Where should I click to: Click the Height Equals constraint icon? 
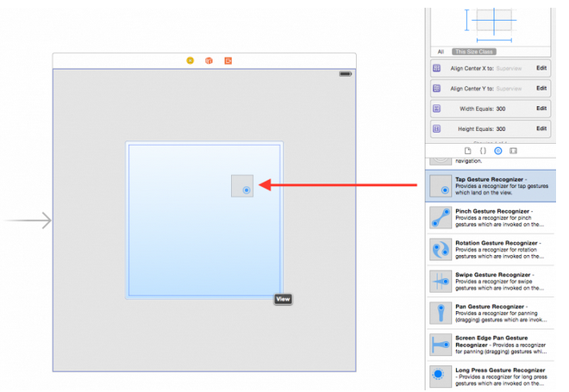click(x=436, y=128)
